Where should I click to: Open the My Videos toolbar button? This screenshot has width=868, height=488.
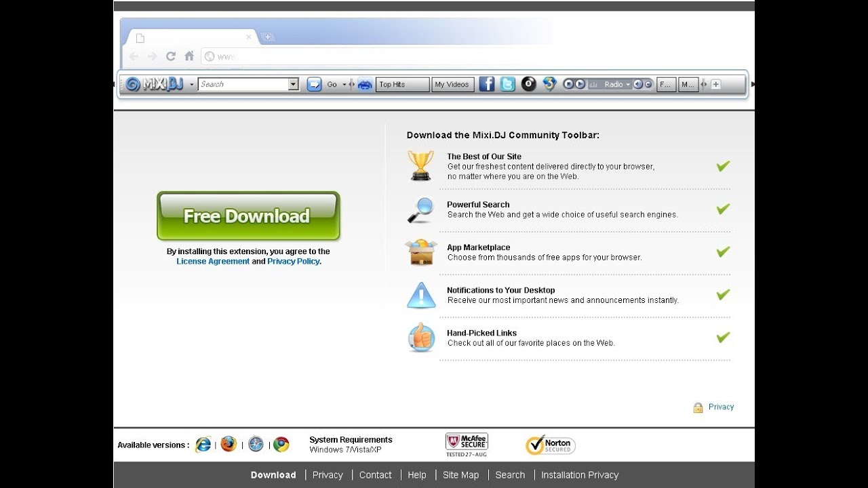452,84
